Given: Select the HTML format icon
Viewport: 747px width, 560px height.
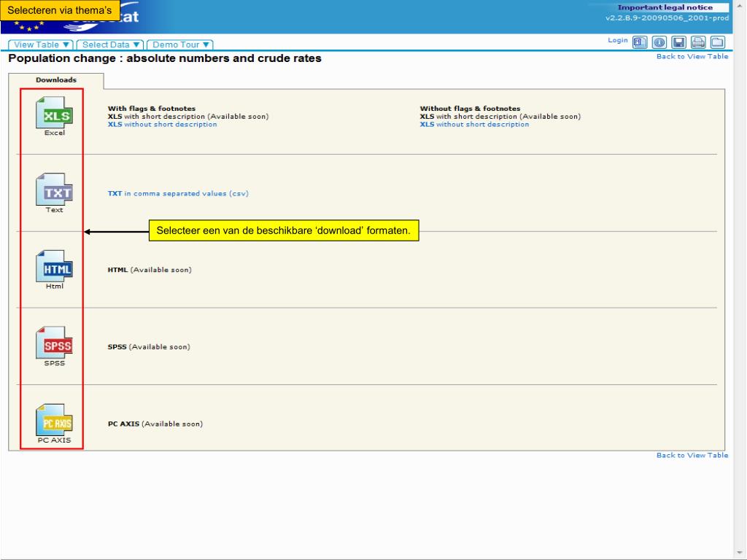Looking at the screenshot, I should pos(54,268).
